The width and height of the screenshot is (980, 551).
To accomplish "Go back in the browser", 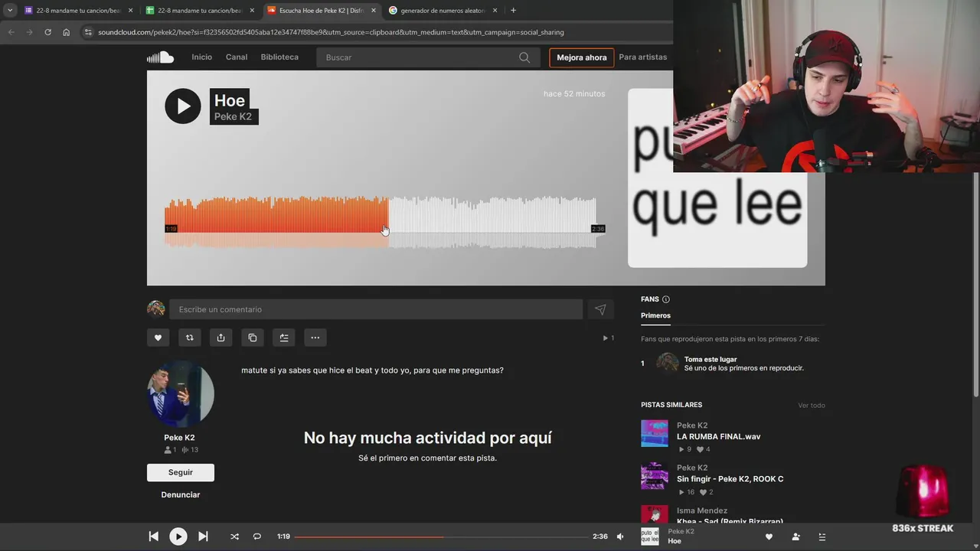I will pos(11,32).
